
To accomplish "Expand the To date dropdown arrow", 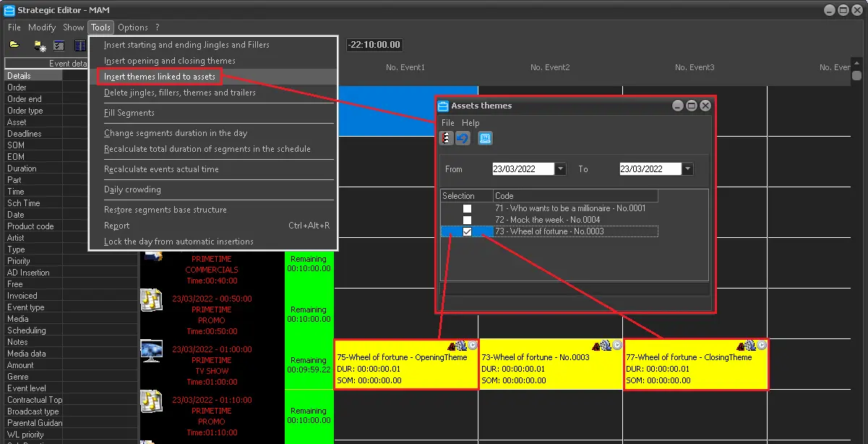I will (x=687, y=169).
